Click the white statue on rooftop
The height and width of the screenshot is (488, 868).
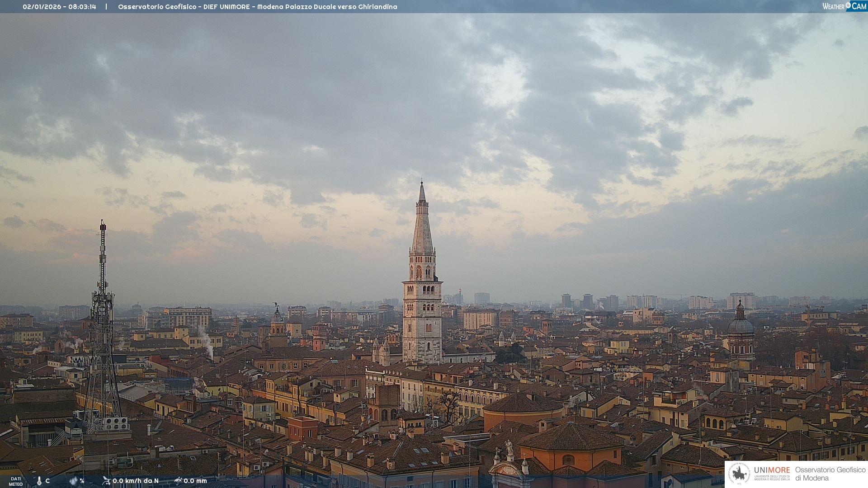[509, 447]
